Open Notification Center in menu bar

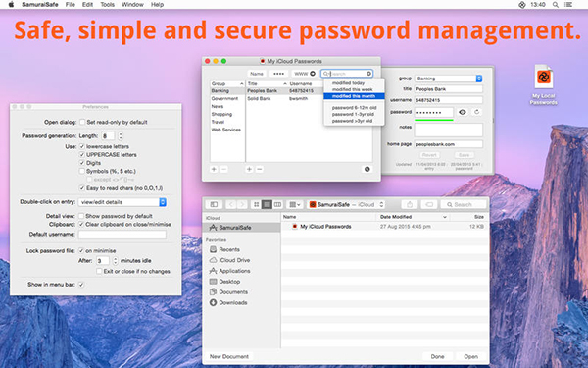[568, 5]
